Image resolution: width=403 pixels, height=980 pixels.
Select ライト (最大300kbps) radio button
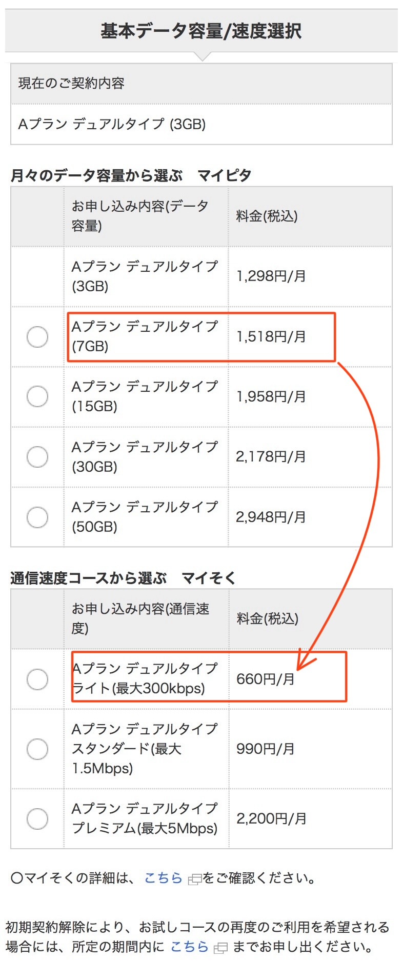point(37,679)
